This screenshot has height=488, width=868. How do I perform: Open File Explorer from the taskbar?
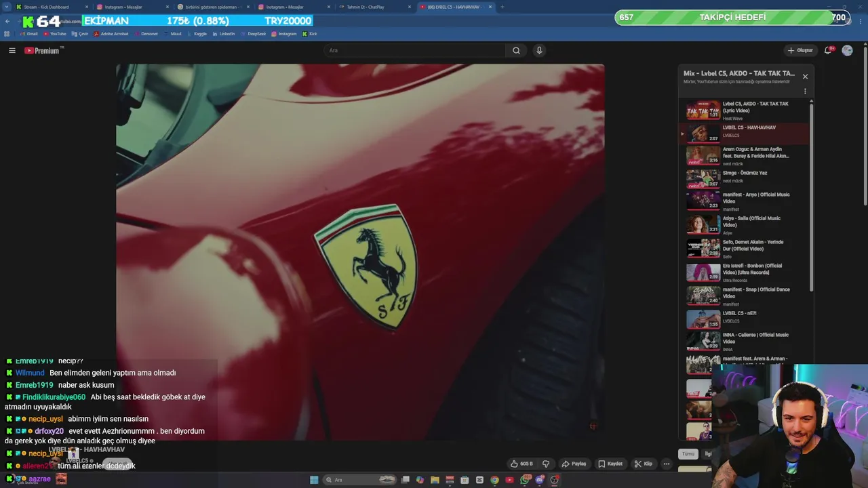coord(435,480)
